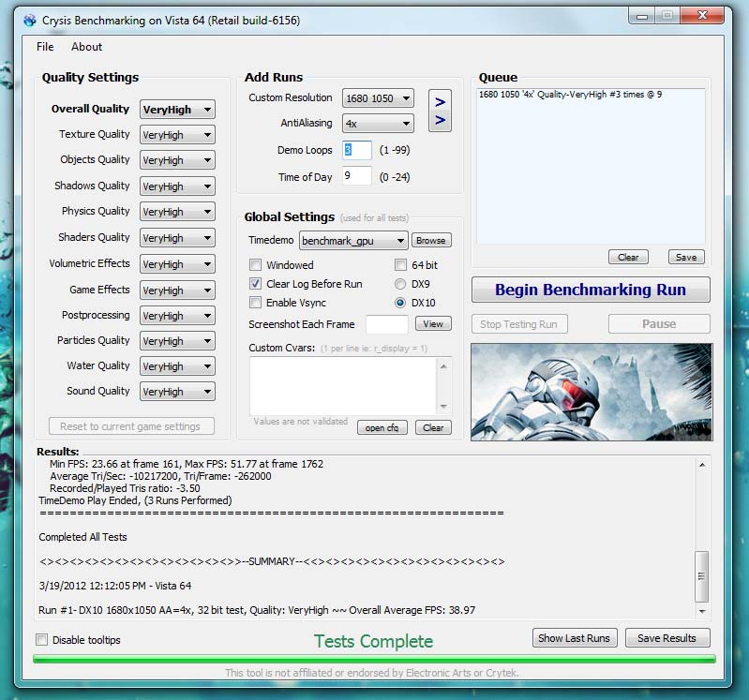Viewport: 749px width, 700px height.
Task: Check Disable tooltips option
Action: pyautogui.click(x=42, y=640)
